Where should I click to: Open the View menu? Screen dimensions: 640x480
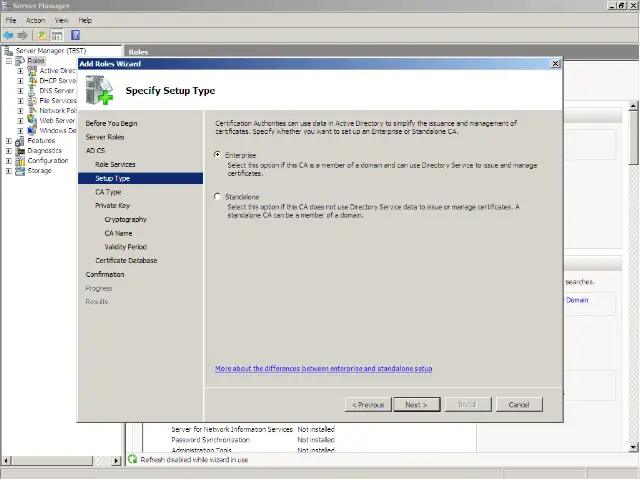click(62, 20)
